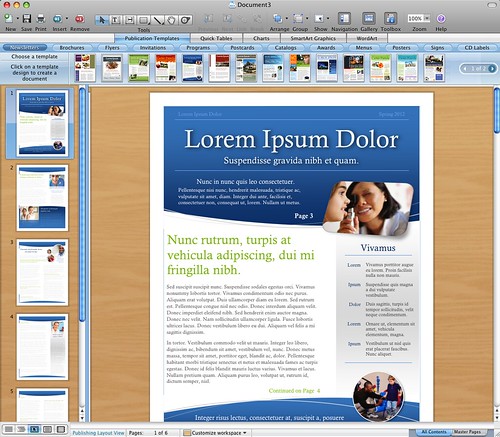This screenshot has width=500, height=437.
Task: Open page 2 thumbnail in navigation pane
Action: pos(42,197)
